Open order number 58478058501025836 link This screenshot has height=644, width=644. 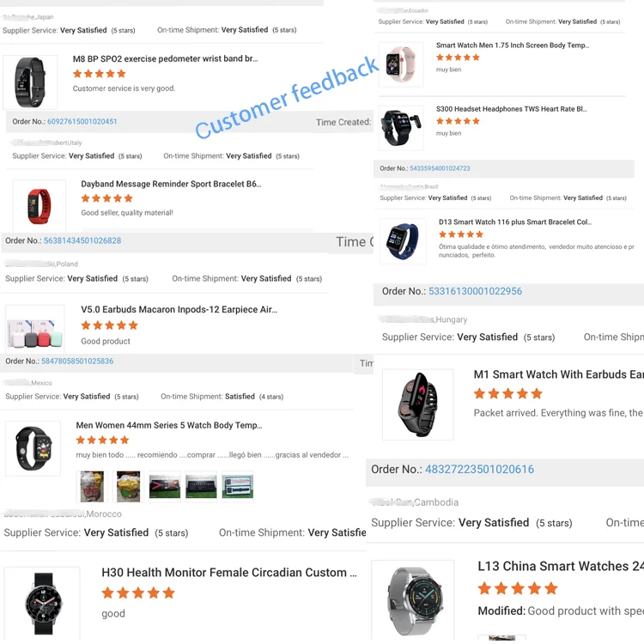click(77, 361)
